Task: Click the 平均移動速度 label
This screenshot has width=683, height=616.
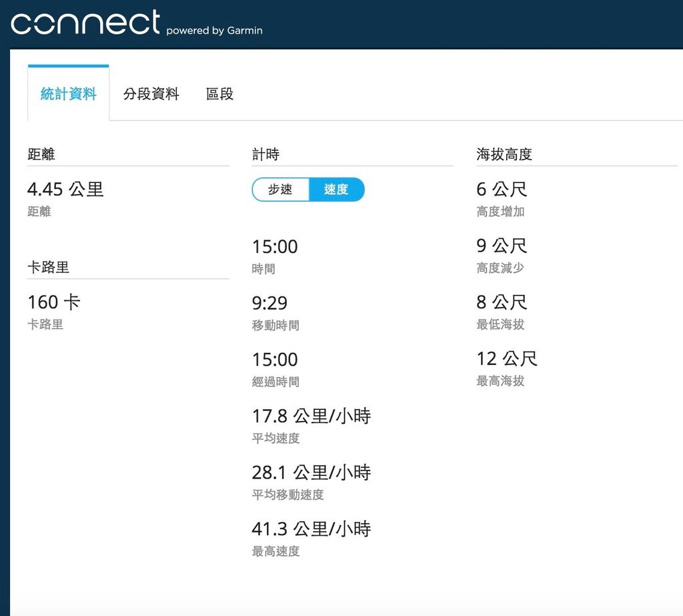Action: click(288, 495)
